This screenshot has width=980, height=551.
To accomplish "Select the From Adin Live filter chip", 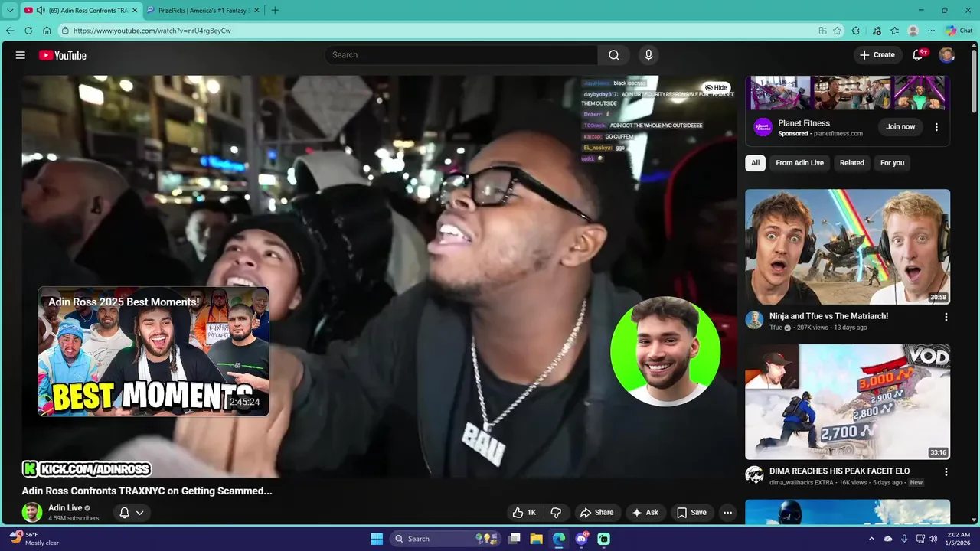I will point(799,163).
